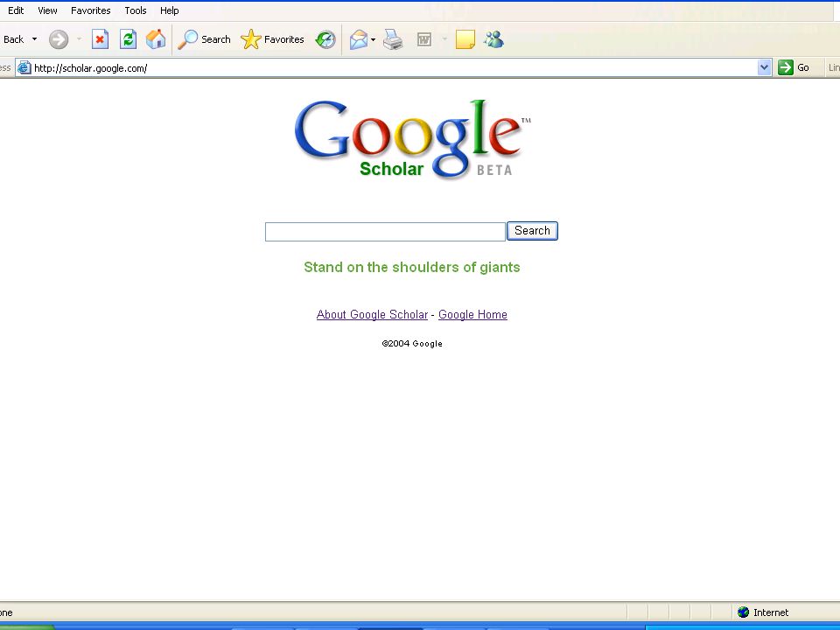Select the address bar URL field
Image resolution: width=840 pixels, height=630 pixels.
point(394,67)
